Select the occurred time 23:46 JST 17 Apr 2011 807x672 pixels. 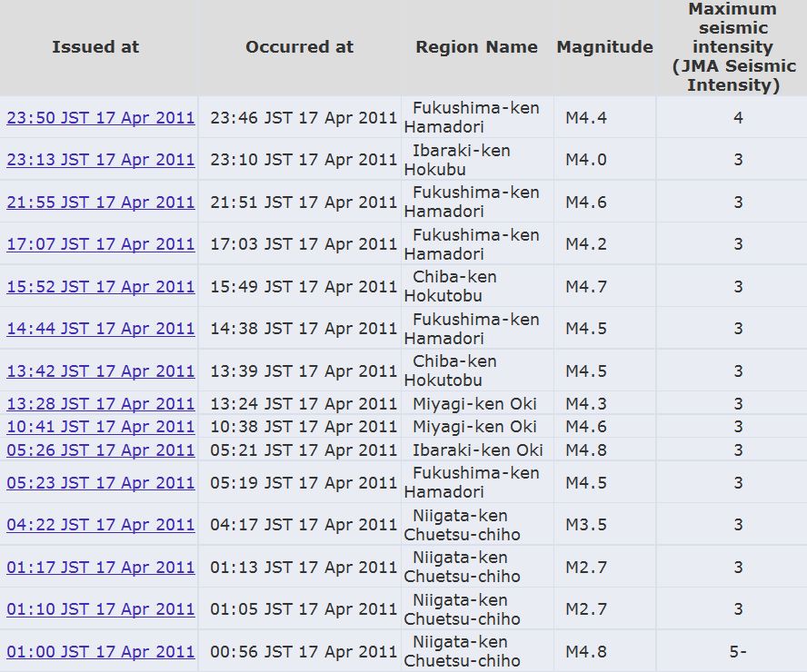(x=304, y=118)
